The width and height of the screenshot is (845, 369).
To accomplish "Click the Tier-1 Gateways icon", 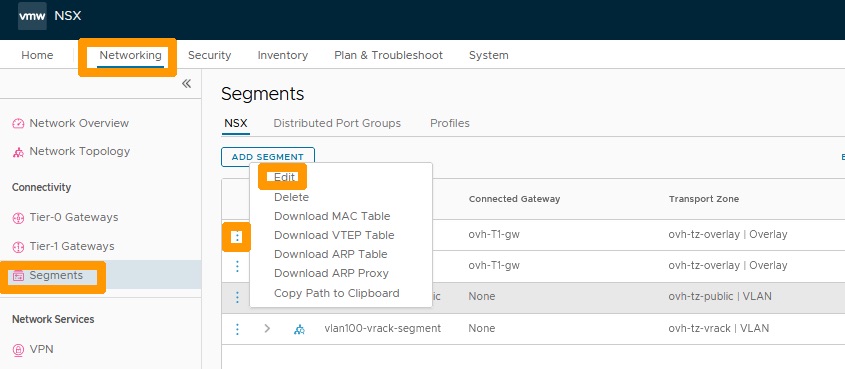I will click(x=18, y=247).
